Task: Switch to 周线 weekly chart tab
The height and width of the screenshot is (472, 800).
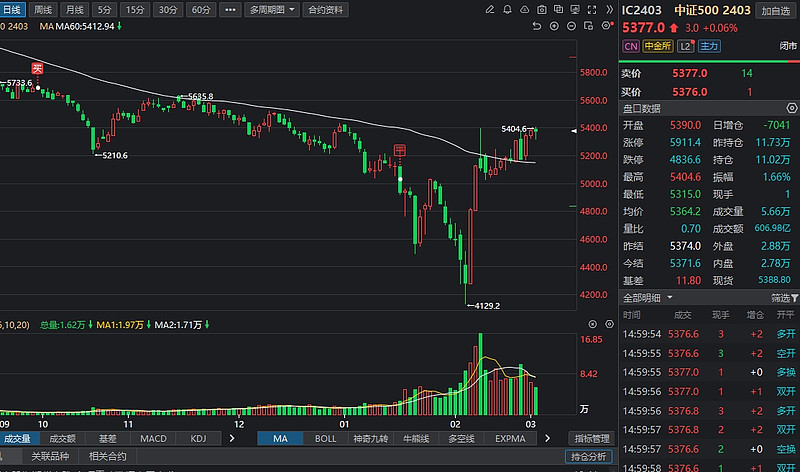Action: 43,10
